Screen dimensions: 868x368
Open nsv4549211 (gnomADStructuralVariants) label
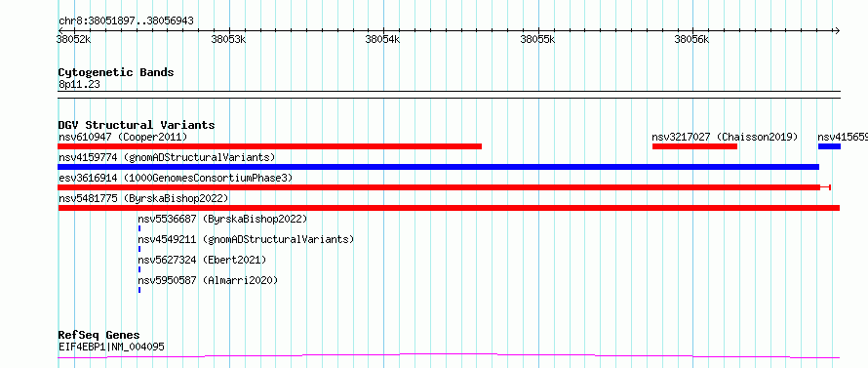coord(246,239)
